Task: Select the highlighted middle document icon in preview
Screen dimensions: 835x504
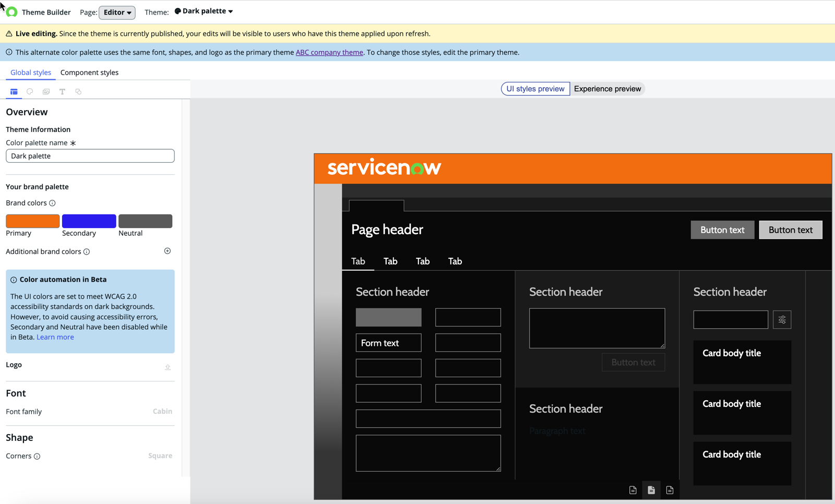Action: point(651,490)
